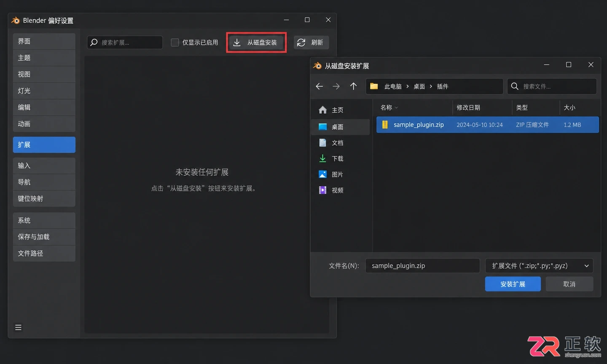Select 桌面 in the path breadcrumb
This screenshot has width=607, height=364.
click(x=419, y=86)
